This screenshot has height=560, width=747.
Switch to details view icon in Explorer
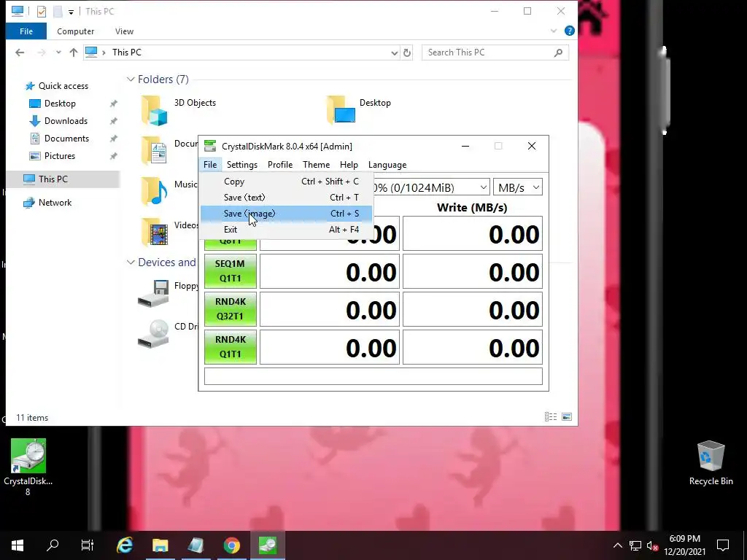pyautogui.click(x=551, y=417)
